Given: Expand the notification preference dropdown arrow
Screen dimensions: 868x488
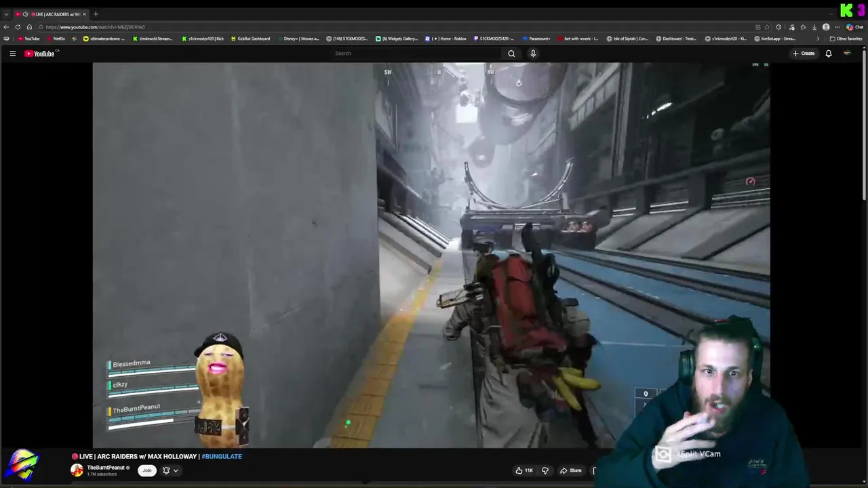Looking at the screenshot, I should pyautogui.click(x=176, y=470).
